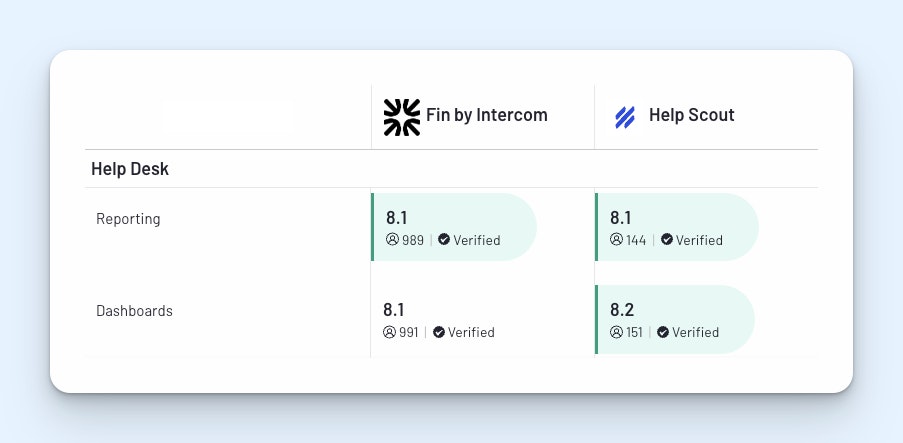Click verified checkmark icon in 144 row
The width and height of the screenshot is (903, 443).
tap(667, 239)
